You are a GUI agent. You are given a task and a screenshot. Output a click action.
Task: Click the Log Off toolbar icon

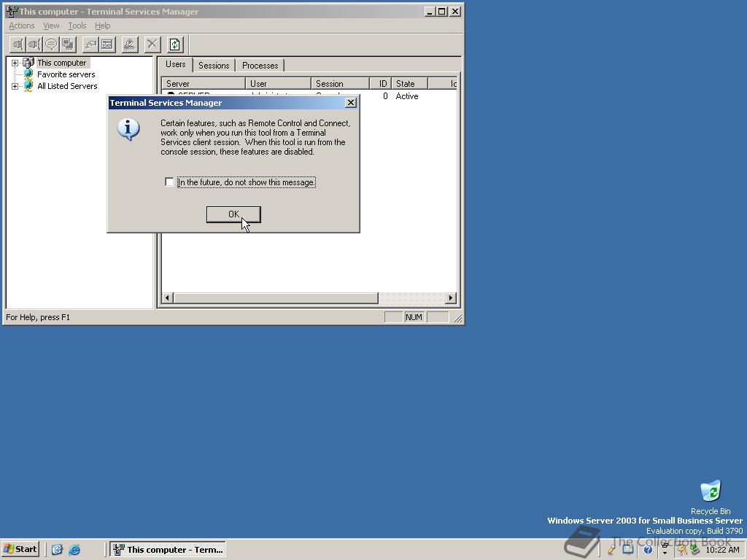coord(130,44)
